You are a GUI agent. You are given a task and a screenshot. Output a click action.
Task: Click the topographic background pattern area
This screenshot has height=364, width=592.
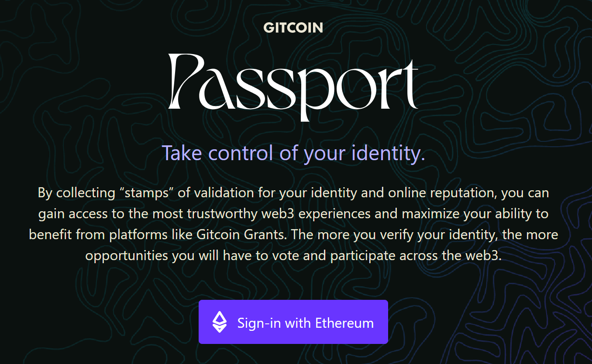[x=65, y=306]
